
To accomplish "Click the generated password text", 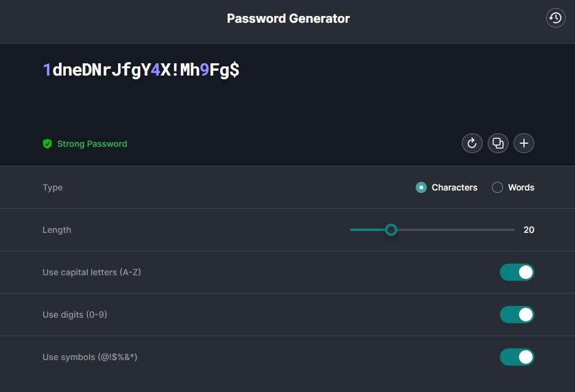I will [141, 69].
